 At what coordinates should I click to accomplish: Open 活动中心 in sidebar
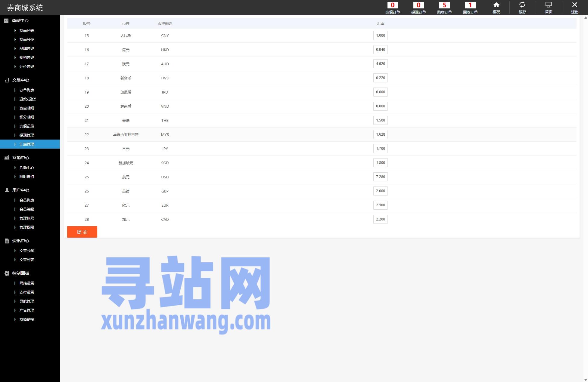click(27, 168)
